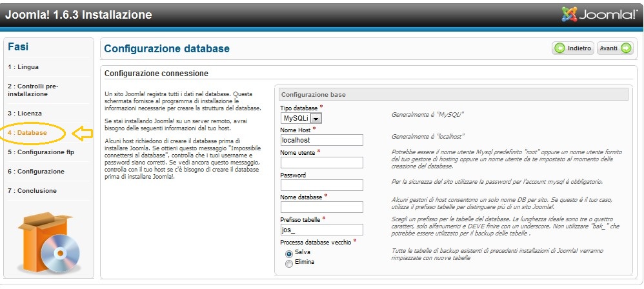The width and height of the screenshot is (644, 289).
Task: Click the Elimina label text
Action: coord(305,261)
